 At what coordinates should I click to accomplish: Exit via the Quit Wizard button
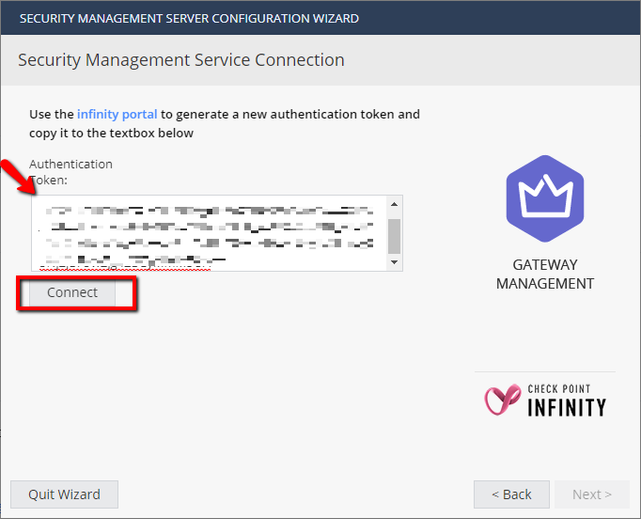coord(64,494)
